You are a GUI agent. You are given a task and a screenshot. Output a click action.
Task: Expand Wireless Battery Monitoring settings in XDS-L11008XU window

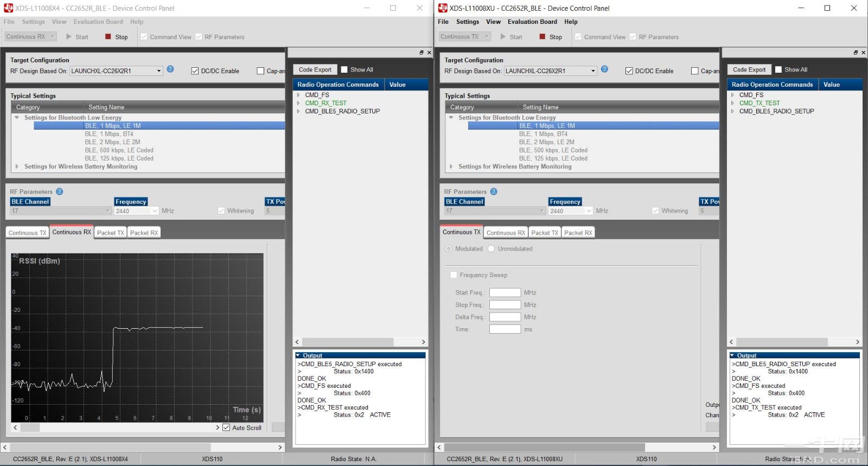click(451, 167)
